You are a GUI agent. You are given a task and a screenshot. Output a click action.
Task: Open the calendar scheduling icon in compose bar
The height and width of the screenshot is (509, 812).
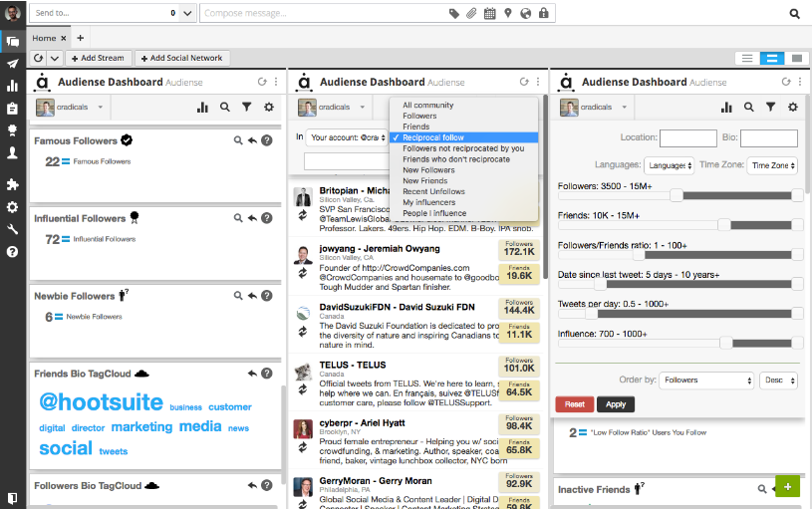489,14
